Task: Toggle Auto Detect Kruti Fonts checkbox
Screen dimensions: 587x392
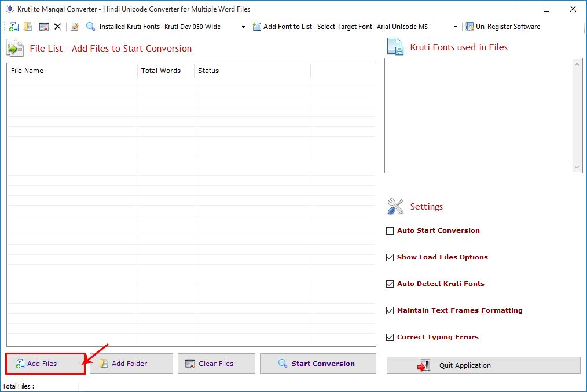Action: [390, 284]
